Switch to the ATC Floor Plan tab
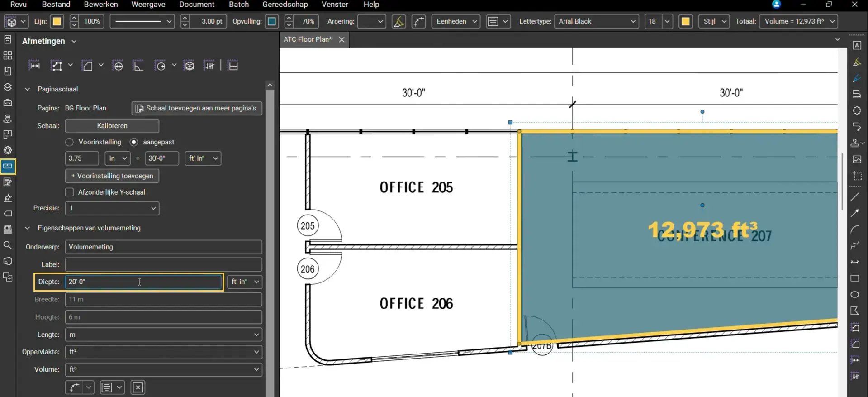The width and height of the screenshot is (868, 397). click(x=308, y=39)
